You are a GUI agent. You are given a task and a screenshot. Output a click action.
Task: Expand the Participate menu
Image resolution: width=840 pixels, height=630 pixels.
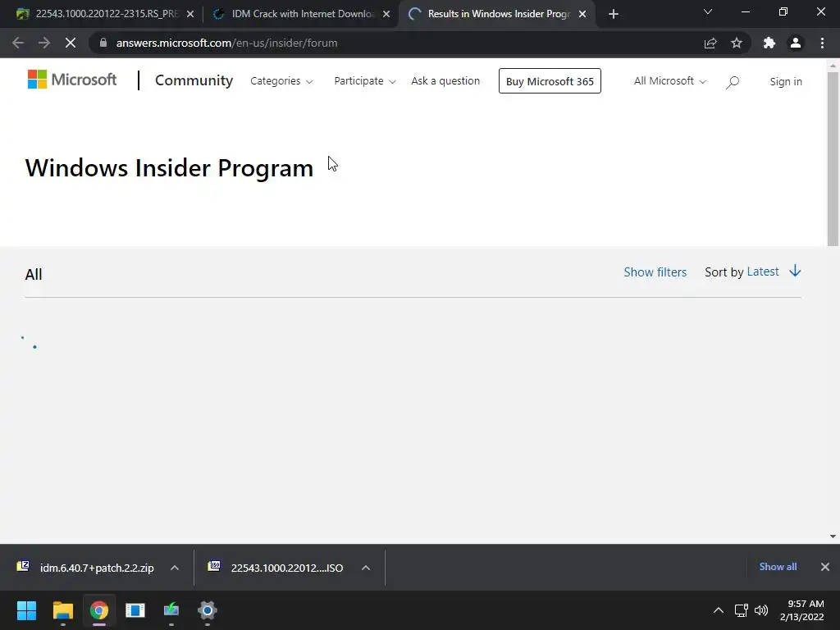(365, 81)
